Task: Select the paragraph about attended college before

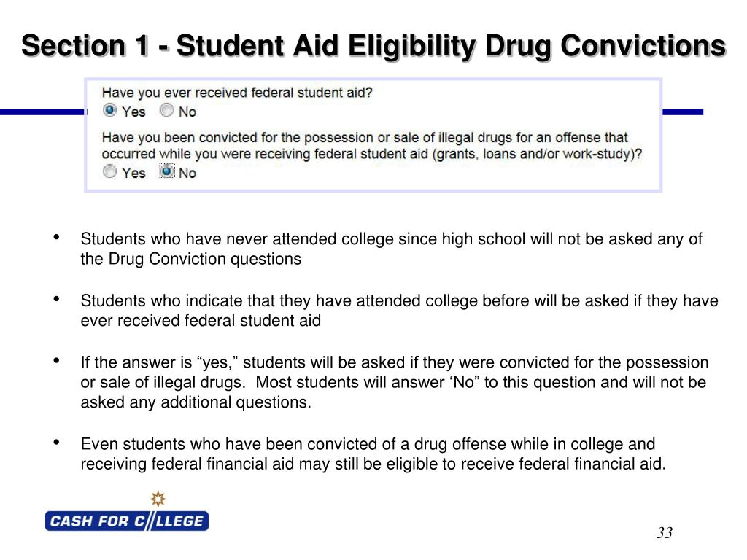Action: pyautogui.click(x=399, y=311)
